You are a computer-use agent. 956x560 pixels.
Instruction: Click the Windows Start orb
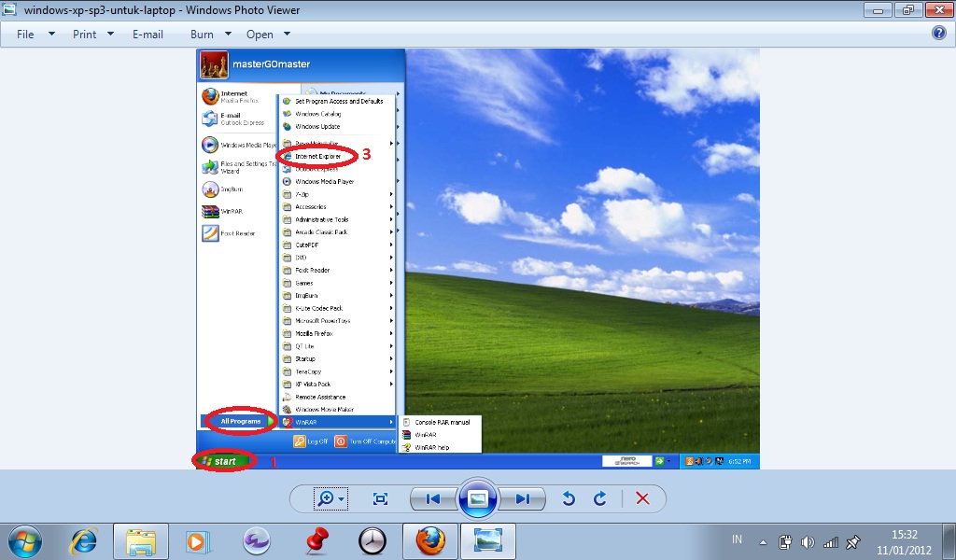click(23, 540)
